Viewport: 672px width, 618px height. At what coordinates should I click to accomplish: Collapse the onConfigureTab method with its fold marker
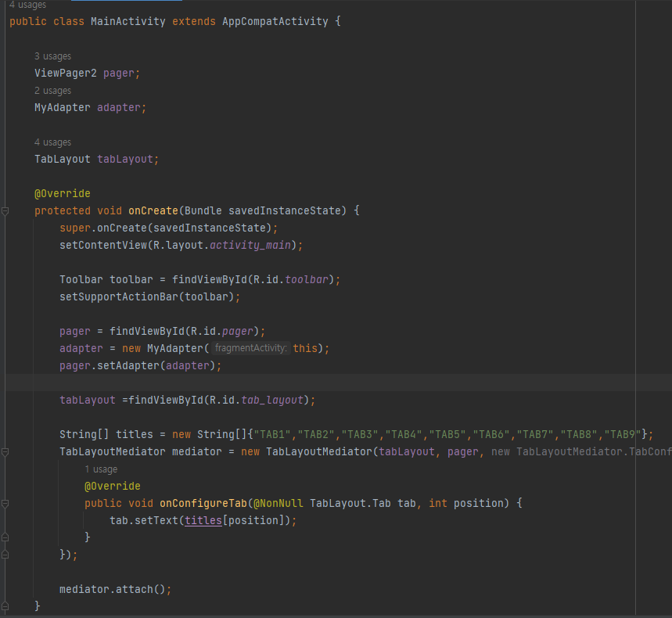(5, 504)
